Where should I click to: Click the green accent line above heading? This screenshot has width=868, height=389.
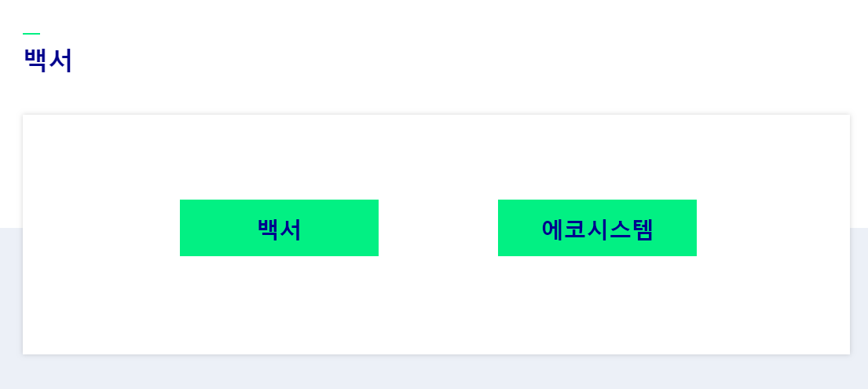click(x=31, y=34)
